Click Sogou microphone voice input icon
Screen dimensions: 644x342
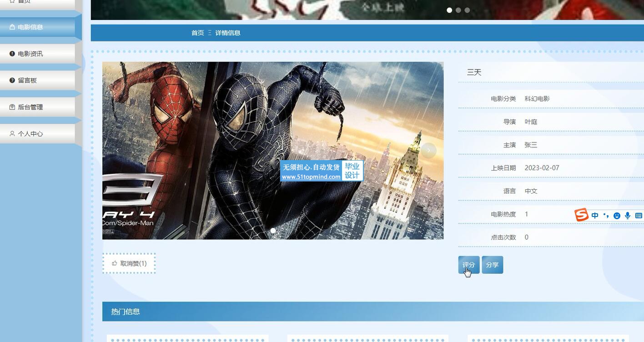click(628, 216)
